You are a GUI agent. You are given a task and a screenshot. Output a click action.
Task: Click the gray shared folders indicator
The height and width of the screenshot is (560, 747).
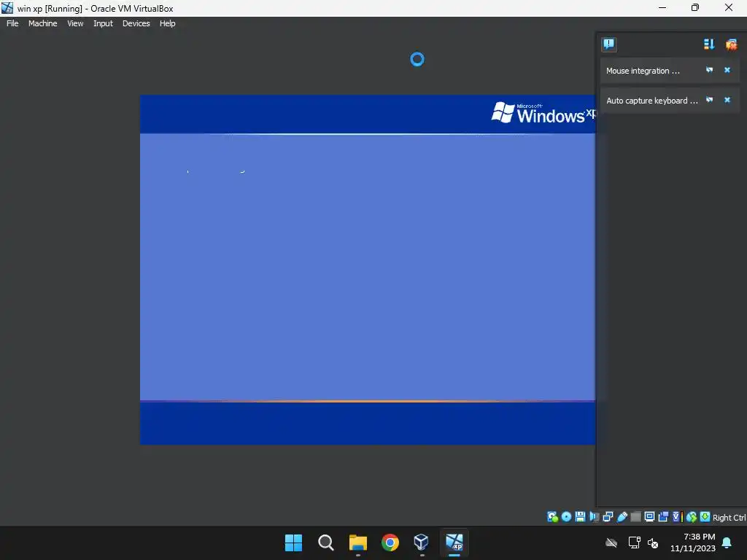point(635,517)
